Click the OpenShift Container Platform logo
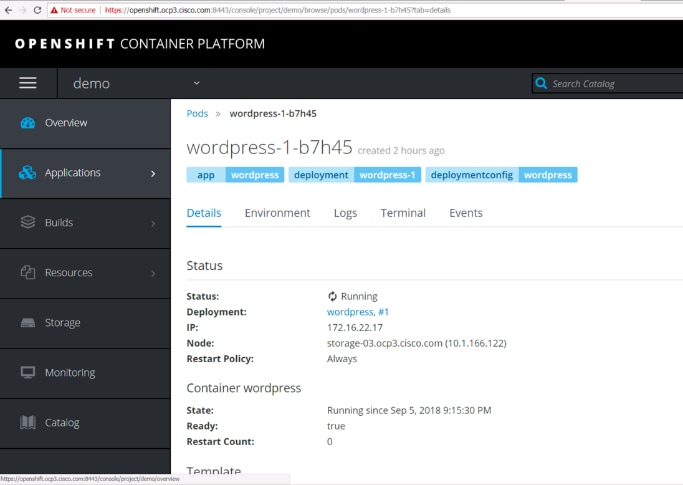 [140, 44]
